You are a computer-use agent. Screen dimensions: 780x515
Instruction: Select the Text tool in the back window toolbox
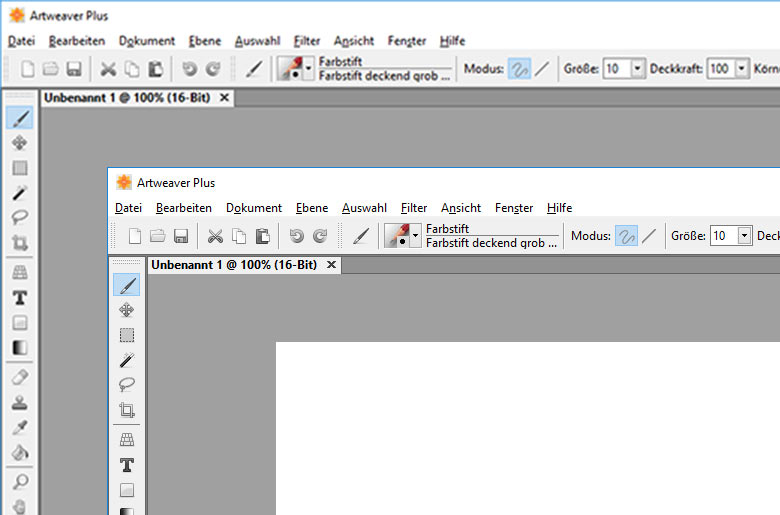click(x=20, y=298)
